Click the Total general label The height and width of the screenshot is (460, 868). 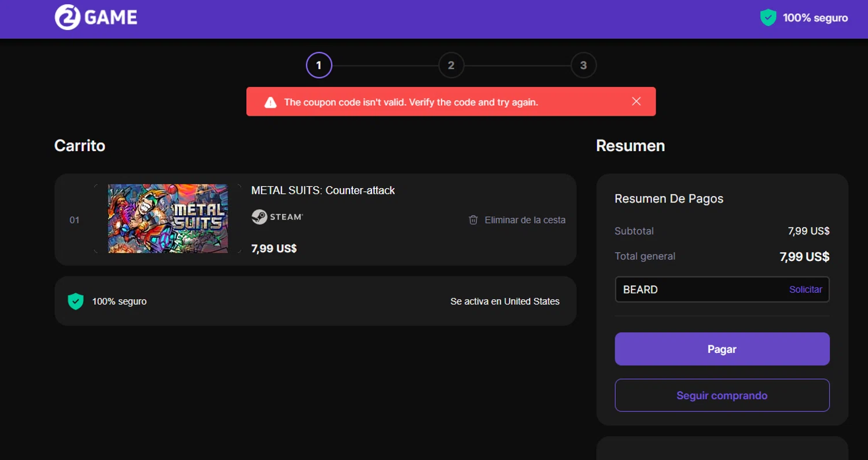point(645,256)
